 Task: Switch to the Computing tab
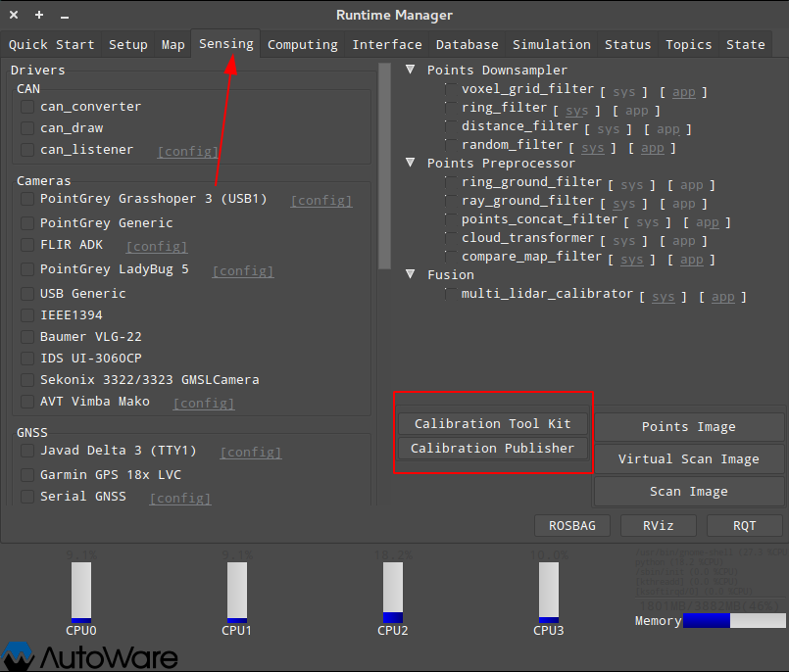pos(302,44)
